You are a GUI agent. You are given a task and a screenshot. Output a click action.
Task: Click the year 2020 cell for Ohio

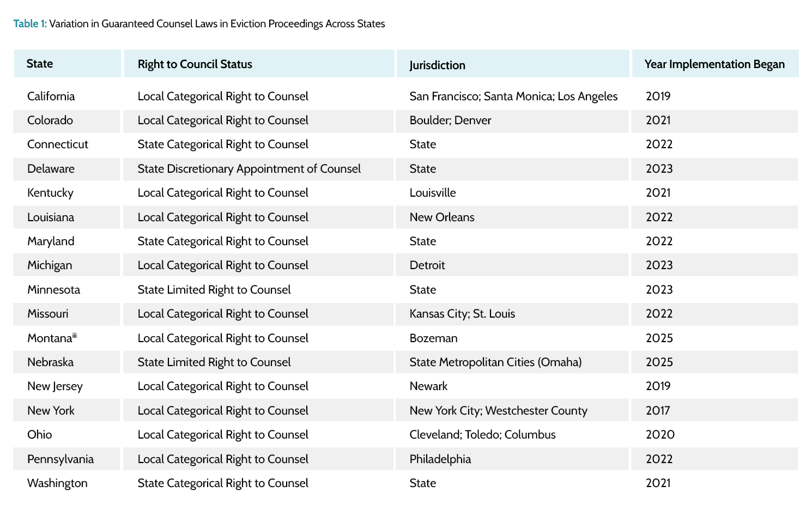click(660, 435)
